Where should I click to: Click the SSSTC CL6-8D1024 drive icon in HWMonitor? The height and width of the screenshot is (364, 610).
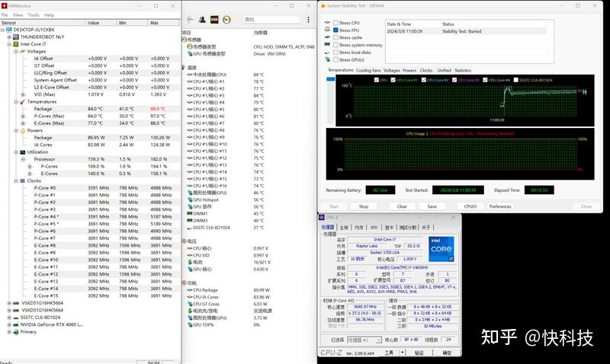[16, 318]
